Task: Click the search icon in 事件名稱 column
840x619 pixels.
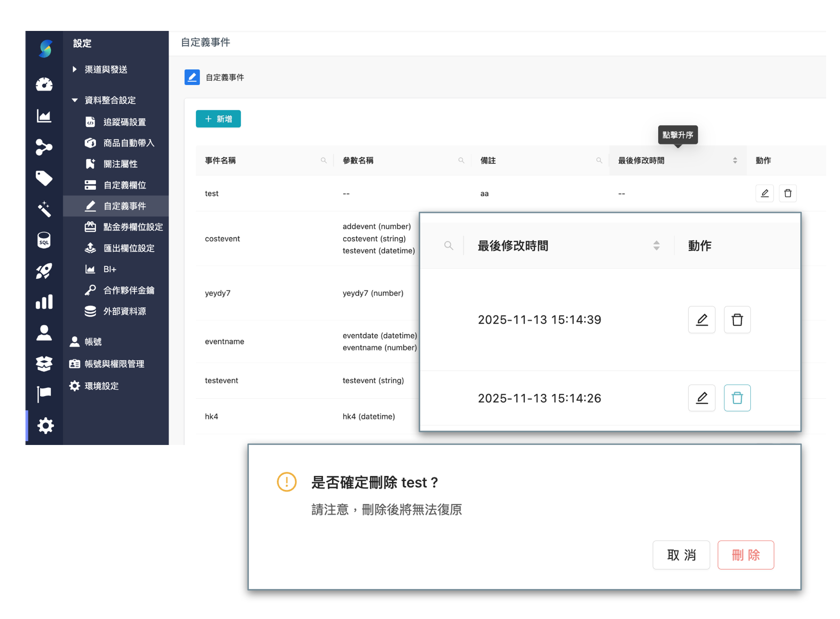Action: [x=324, y=160]
